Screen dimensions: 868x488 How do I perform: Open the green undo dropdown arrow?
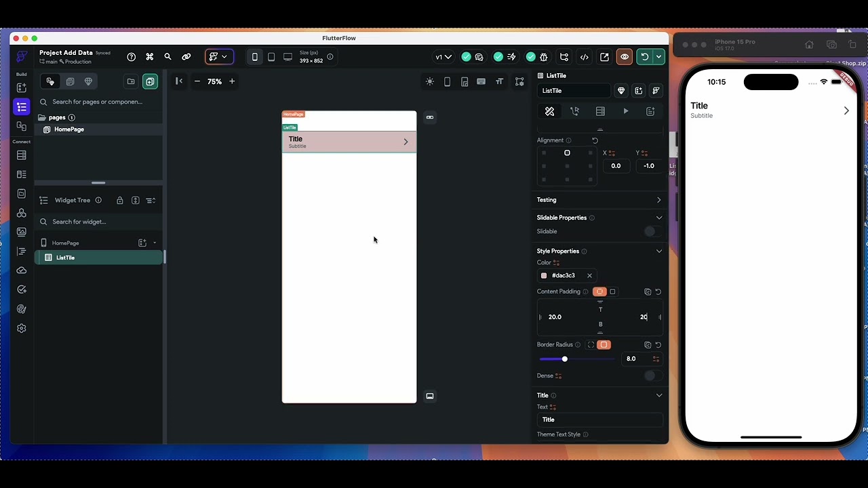click(x=658, y=57)
